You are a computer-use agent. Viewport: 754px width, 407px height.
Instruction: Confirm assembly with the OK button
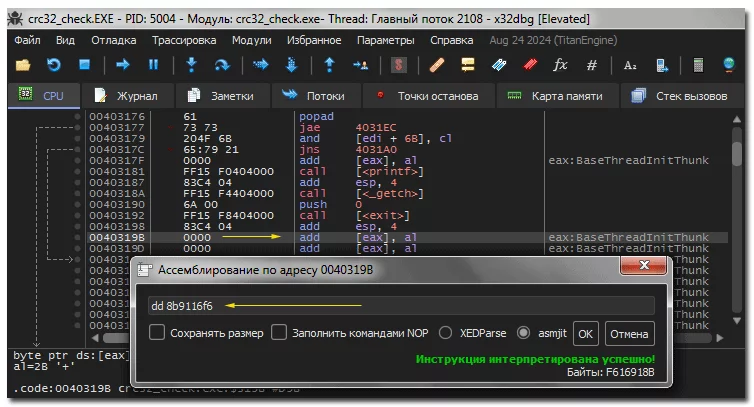[x=585, y=333]
